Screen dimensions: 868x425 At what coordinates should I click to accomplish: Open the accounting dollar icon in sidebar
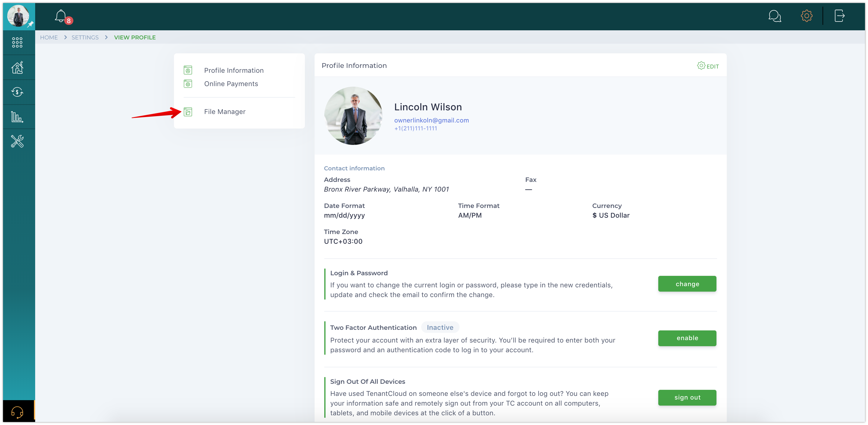pyautogui.click(x=17, y=92)
